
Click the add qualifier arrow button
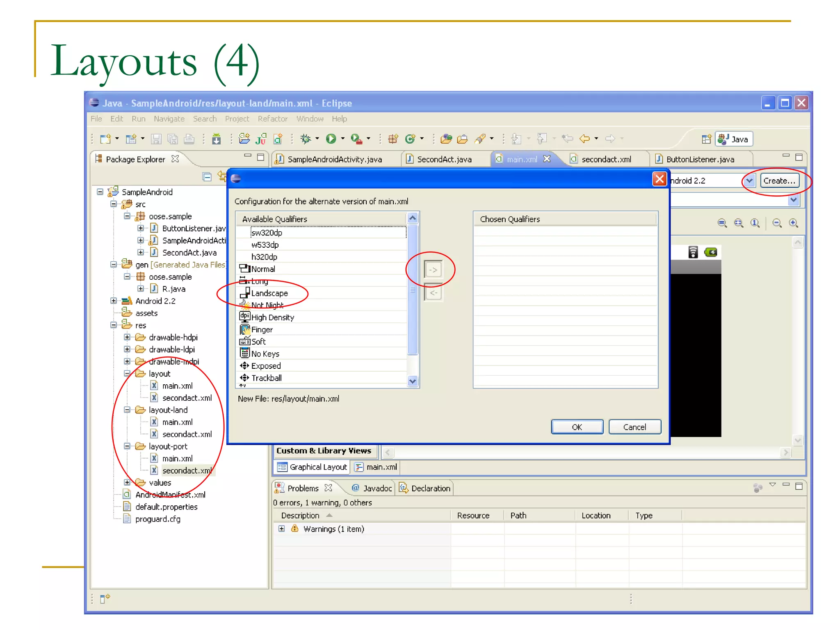433,269
